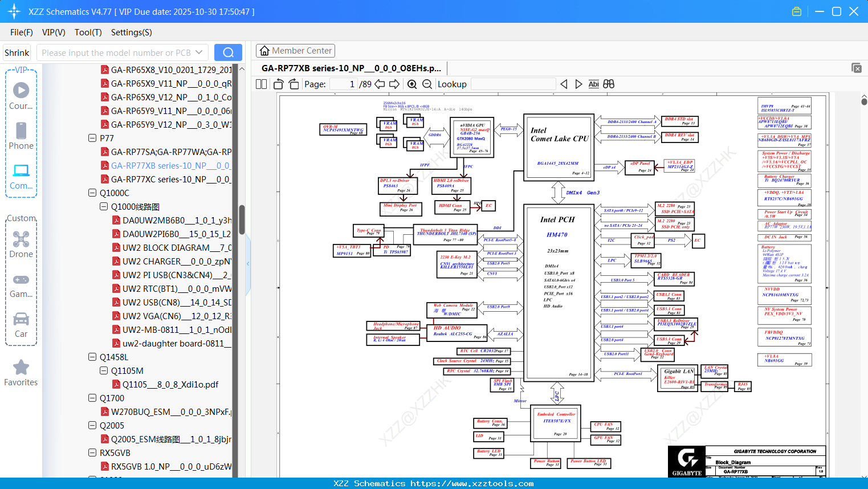Click the yellow toolbox icon in title bar
Viewport: 868px width, 489px height.
[797, 11]
